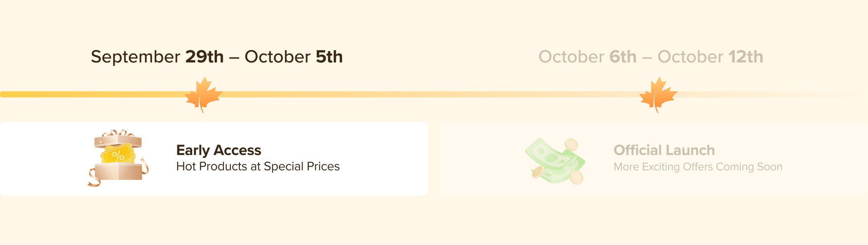
Task: Click the bold "5th" date text
Action: [x=329, y=57]
